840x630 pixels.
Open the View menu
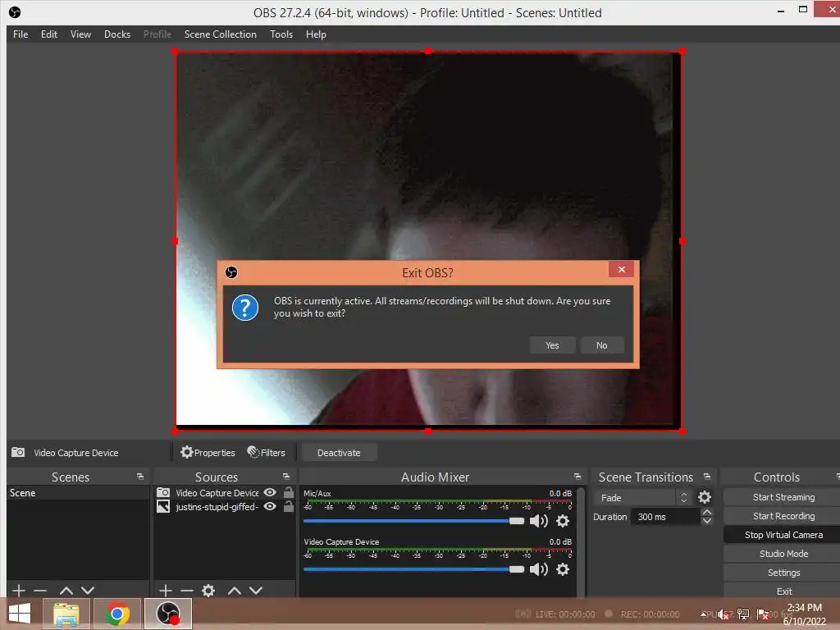80,34
